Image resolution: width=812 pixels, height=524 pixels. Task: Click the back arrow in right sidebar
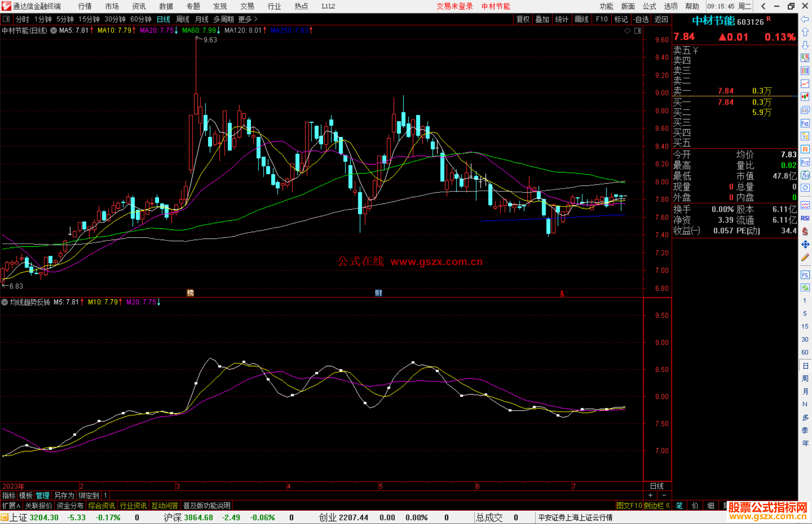click(x=805, y=19)
